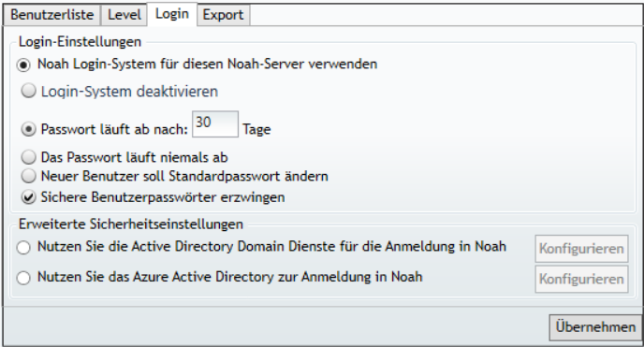Switch to the Level tab
Viewport: 644px width, 347px height.
(x=124, y=15)
